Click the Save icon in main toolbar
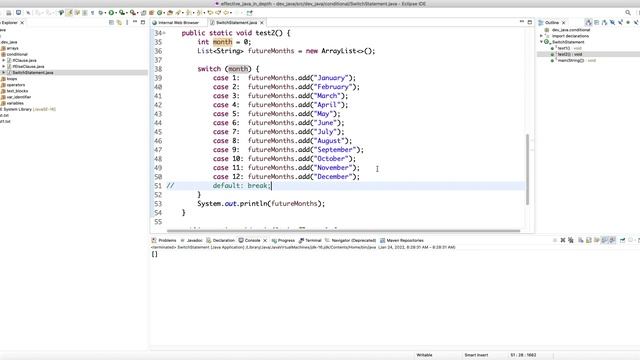The height and width of the screenshot is (360, 640). (9, 13)
